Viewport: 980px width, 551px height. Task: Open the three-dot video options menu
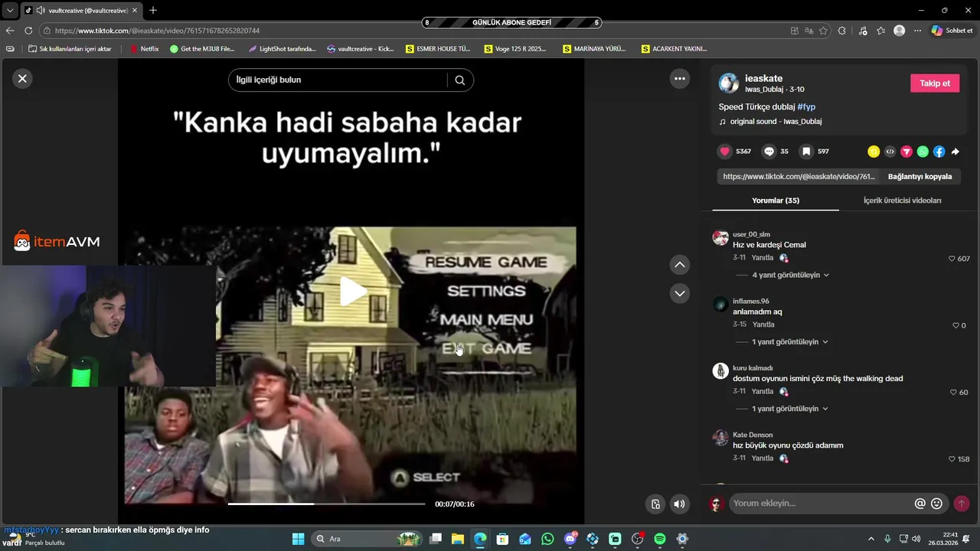(x=679, y=78)
